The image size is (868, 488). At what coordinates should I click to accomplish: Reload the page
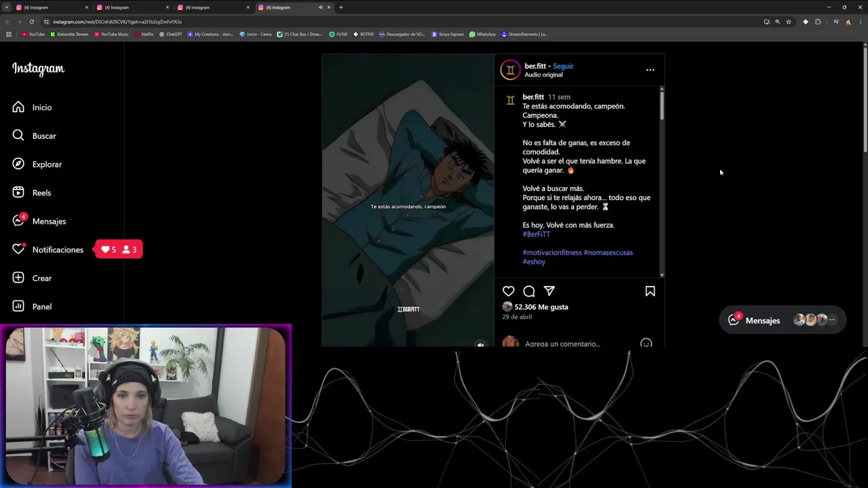31,22
